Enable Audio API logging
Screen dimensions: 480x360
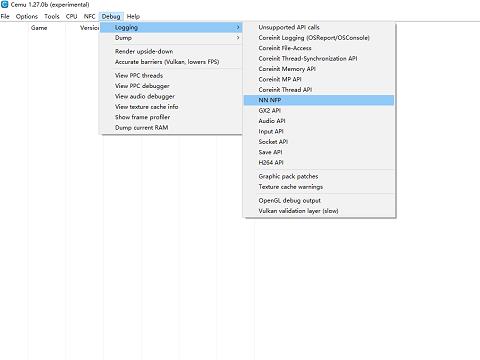[319, 121]
